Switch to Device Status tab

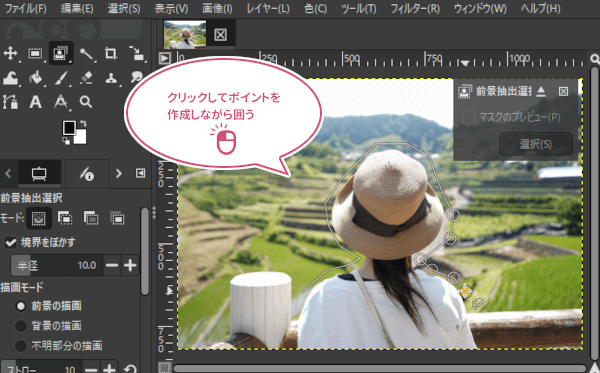pos(87,174)
